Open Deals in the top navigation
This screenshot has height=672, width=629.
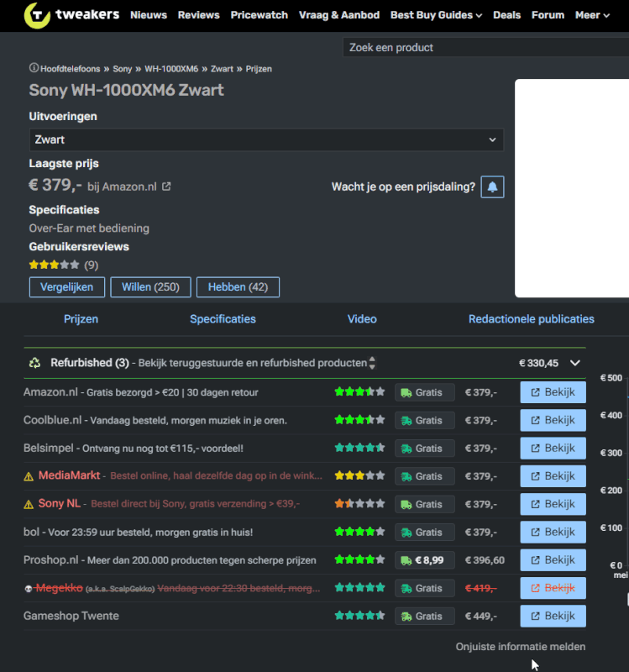click(x=507, y=15)
